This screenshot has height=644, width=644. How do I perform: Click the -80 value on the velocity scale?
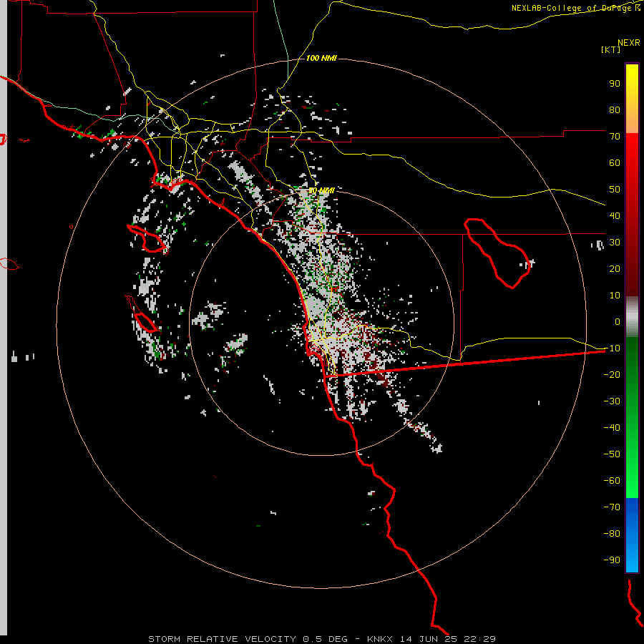pyautogui.click(x=612, y=534)
